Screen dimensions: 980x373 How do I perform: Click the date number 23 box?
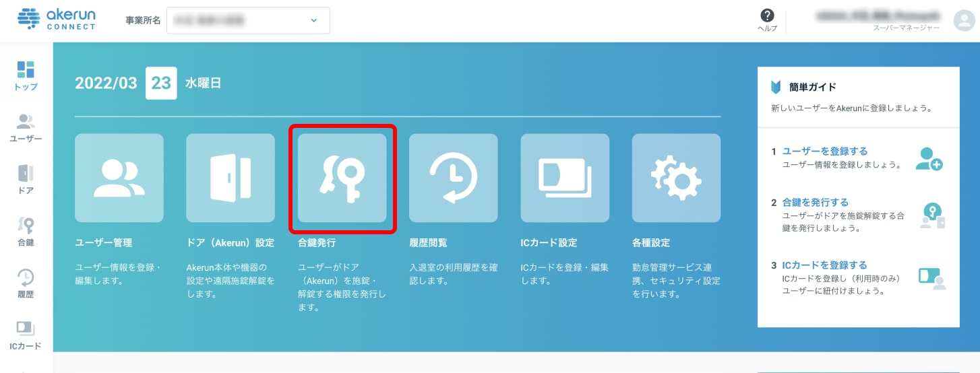(x=161, y=83)
